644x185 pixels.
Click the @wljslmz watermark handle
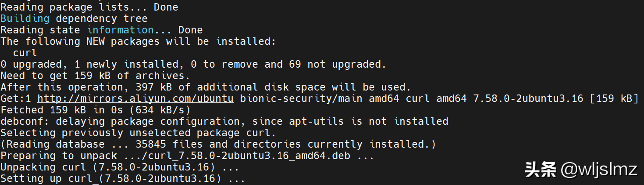[x=598, y=170]
